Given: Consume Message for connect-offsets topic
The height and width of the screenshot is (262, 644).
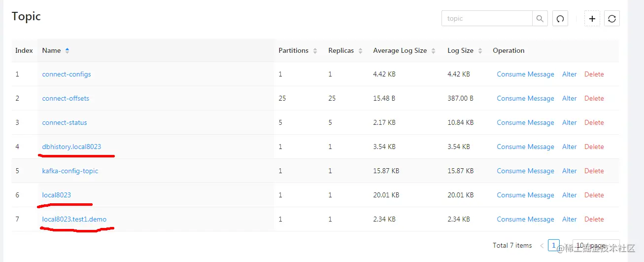Looking at the screenshot, I should pos(525,98).
